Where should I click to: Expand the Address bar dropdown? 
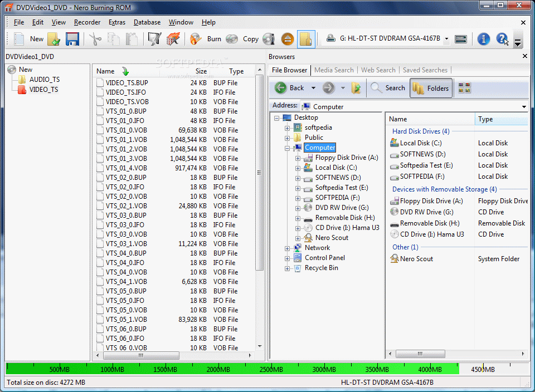point(524,107)
